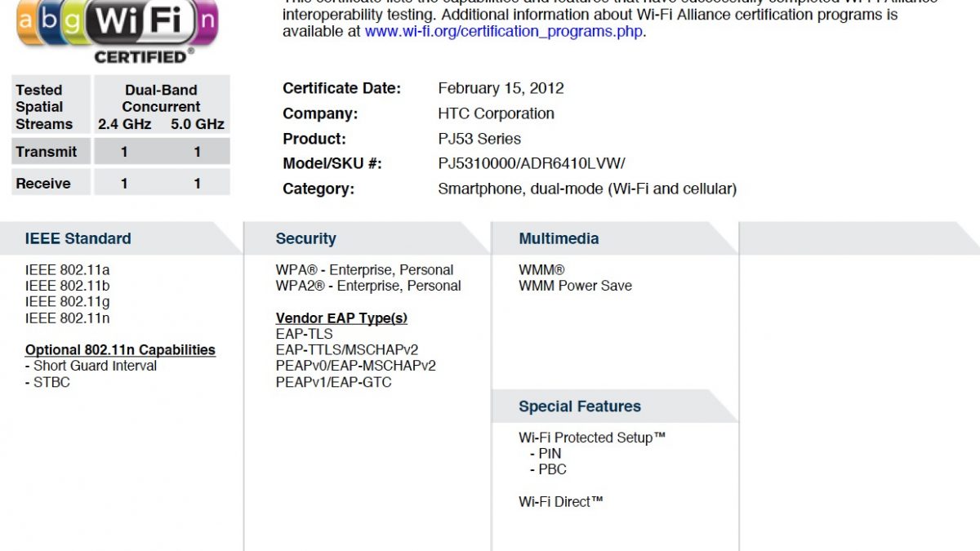Select the IEEE Standard section header
The height and width of the screenshot is (551, 980).
point(78,238)
